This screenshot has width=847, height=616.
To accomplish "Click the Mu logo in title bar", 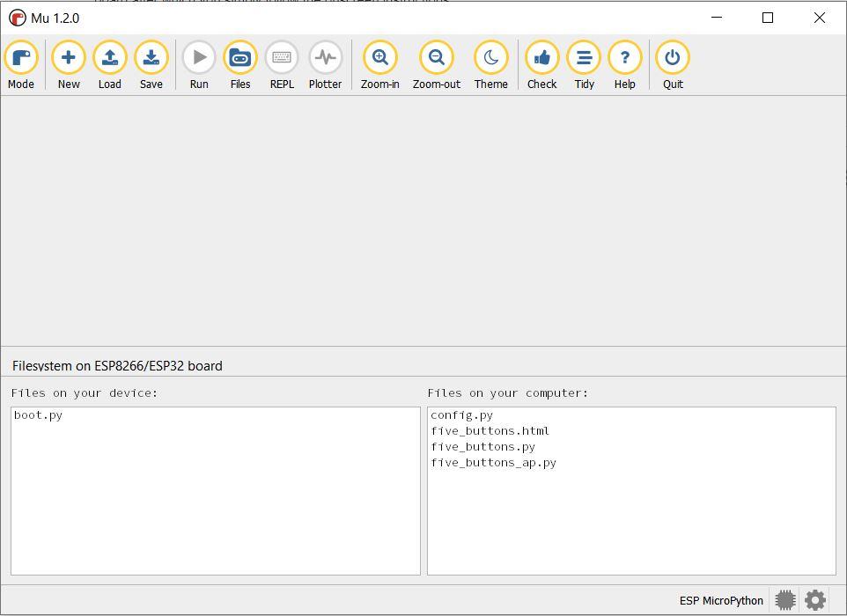I will coord(18,18).
